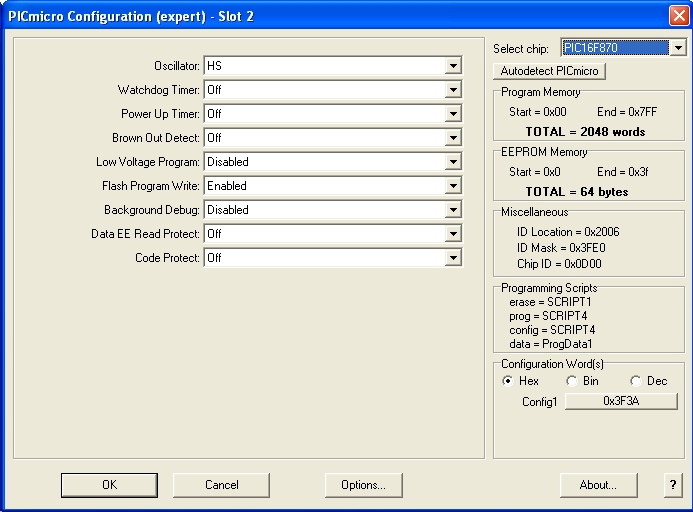Click the Autodetect PICmicro button
This screenshot has height=512, width=693.
click(549, 71)
